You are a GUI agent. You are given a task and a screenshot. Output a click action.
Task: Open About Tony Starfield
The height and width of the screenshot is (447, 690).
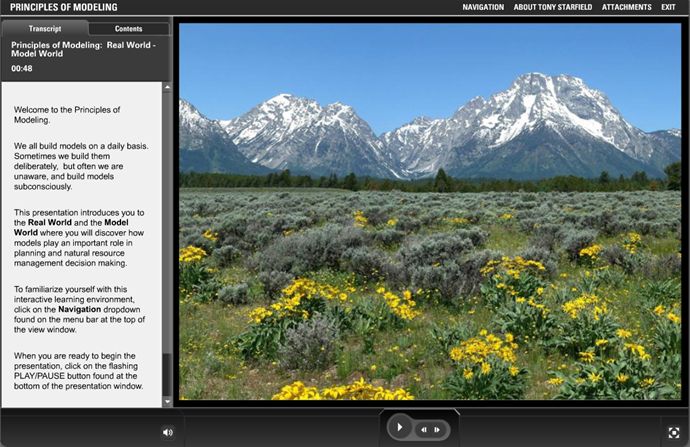(565, 7)
